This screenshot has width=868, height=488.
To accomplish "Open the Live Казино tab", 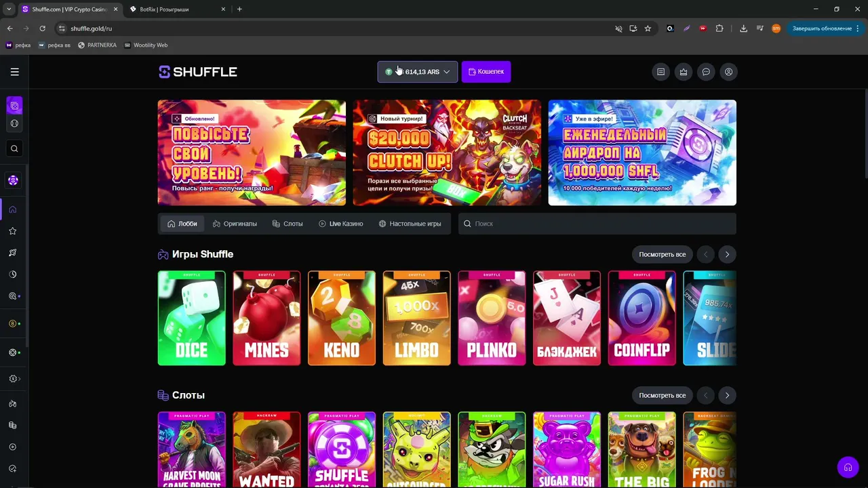I will (x=341, y=224).
